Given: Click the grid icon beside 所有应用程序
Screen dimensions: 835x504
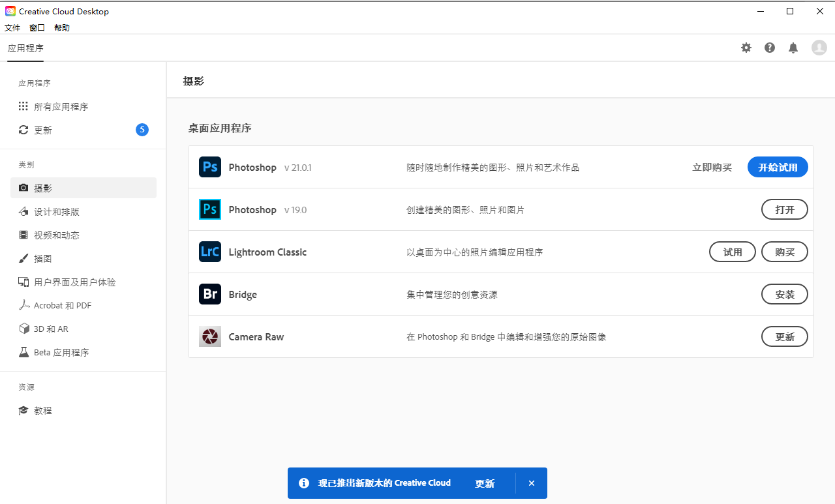Looking at the screenshot, I should point(23,106).
